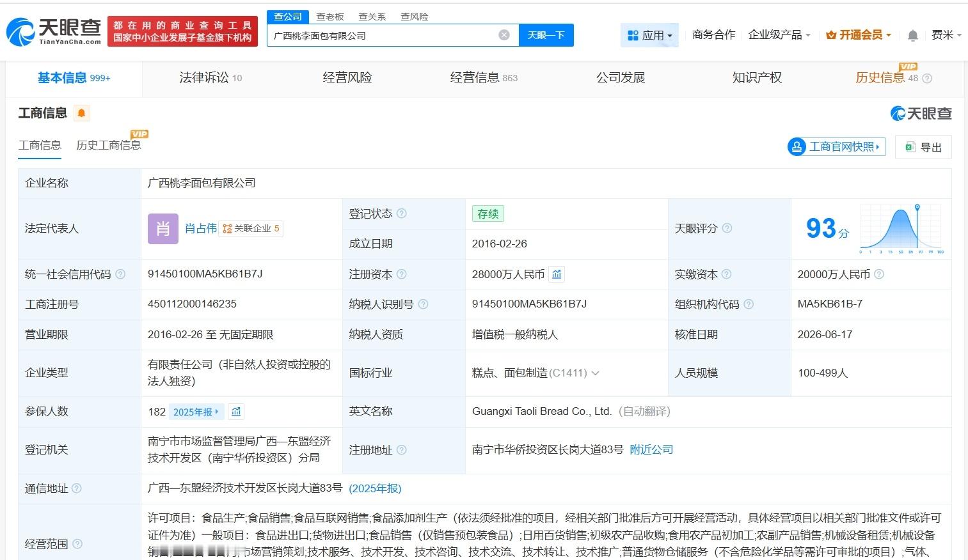Select the 查关系 search tab
This screenshot has height=560, width=968.
tap(372, 17)
